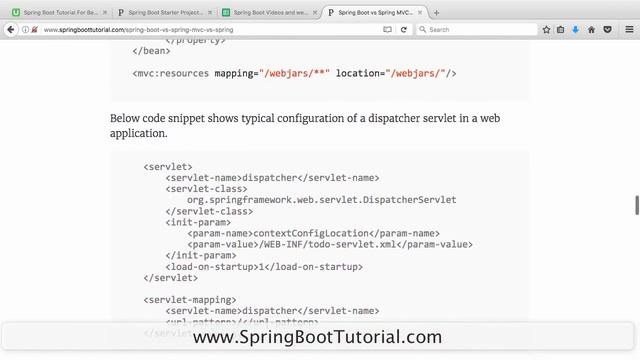Click the vertical scrollbar thumb

point(637,205)
